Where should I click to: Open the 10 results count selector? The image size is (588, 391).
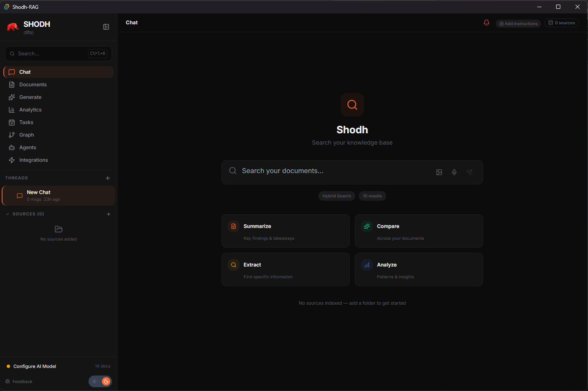(372, 196)
